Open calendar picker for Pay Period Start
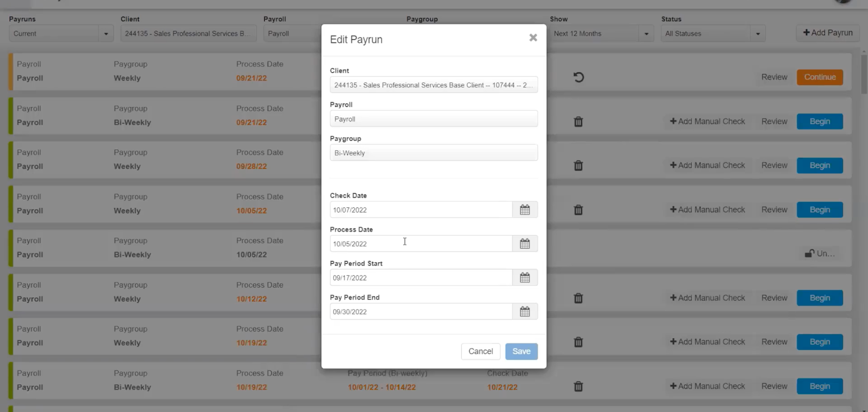Viewport: 868px width, 412px height. click(525, 277)
